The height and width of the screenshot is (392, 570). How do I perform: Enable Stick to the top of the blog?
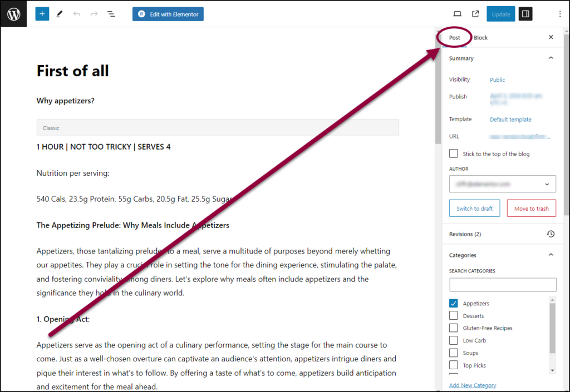pos(454,153)
